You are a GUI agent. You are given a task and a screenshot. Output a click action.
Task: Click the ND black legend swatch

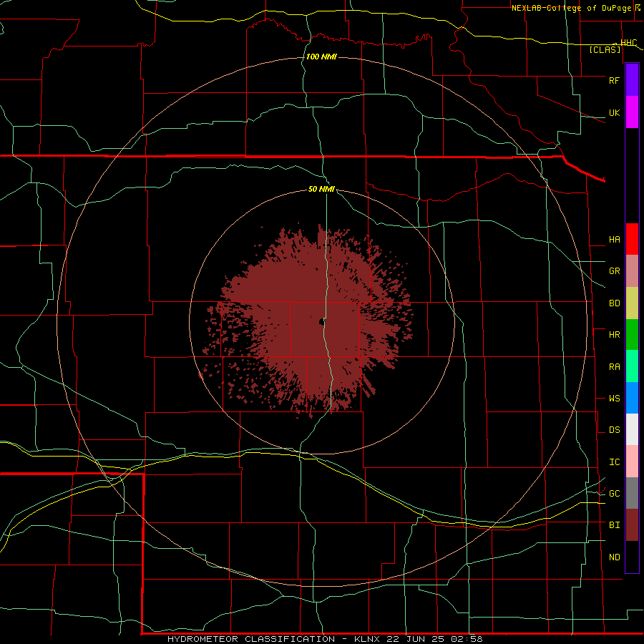pos(632,557)
